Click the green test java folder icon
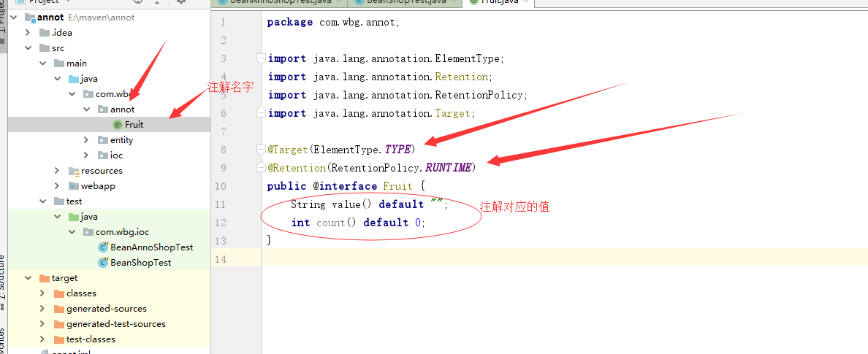Screen dimensions: 868x354 tap(74, 217)
